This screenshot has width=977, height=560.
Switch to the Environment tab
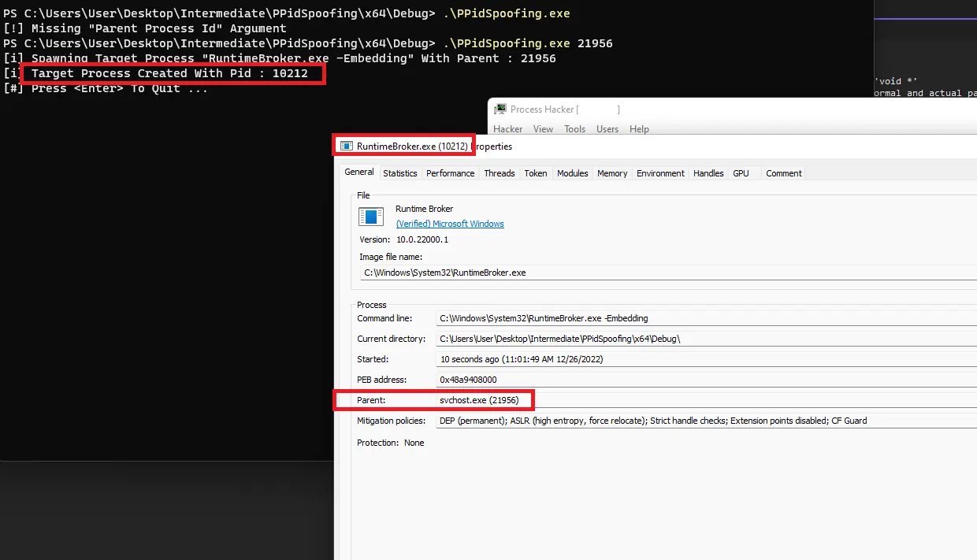tap(660, 173)
